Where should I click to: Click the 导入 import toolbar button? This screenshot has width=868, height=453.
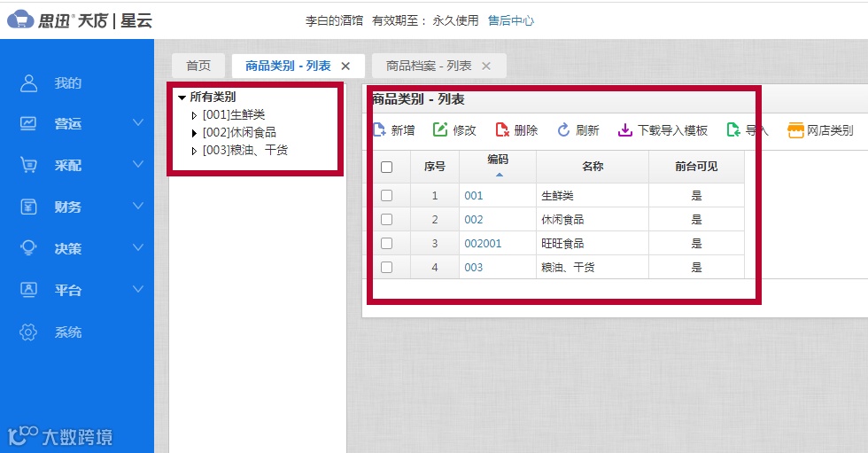pyautogui.click(x=748, y=130)
